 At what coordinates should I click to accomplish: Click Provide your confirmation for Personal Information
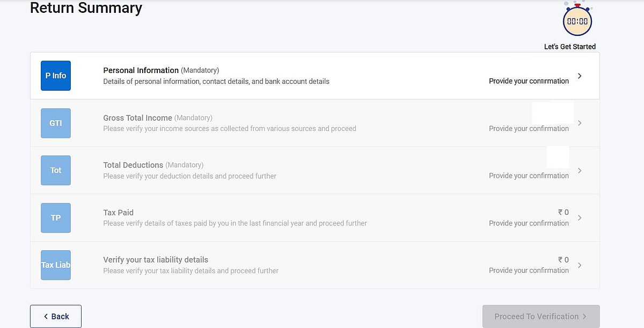(529, 81)
